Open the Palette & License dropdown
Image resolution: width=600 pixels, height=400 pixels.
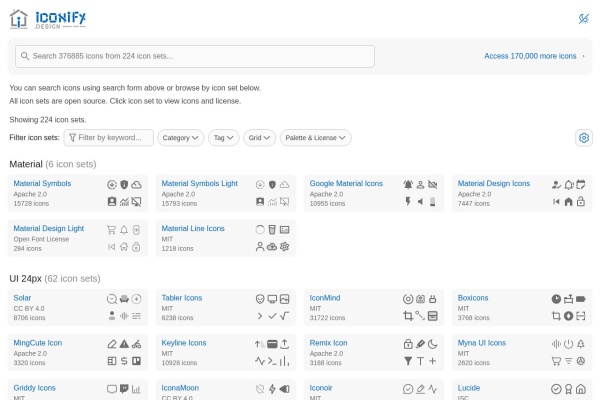point(315,138)
